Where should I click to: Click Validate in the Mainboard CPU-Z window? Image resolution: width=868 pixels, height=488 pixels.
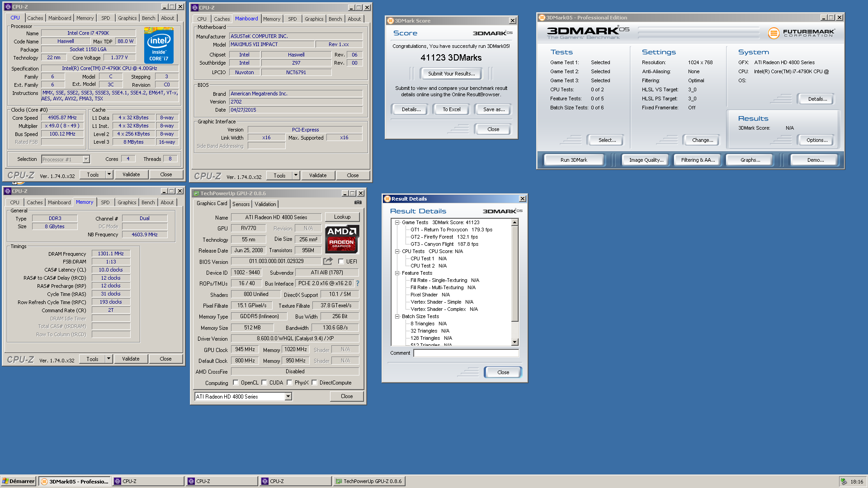(317, 175)
